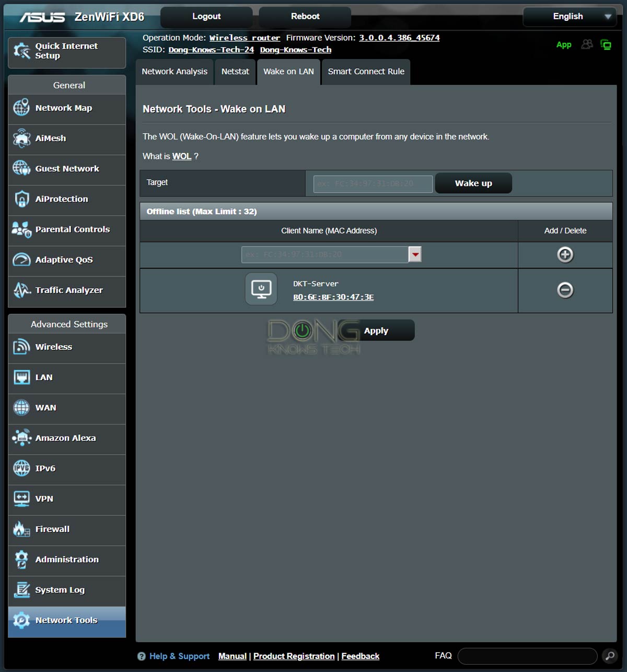Open Adaptive QoS menu item
Viewport: 627px width, 672px height.
(x=67, y=260)
